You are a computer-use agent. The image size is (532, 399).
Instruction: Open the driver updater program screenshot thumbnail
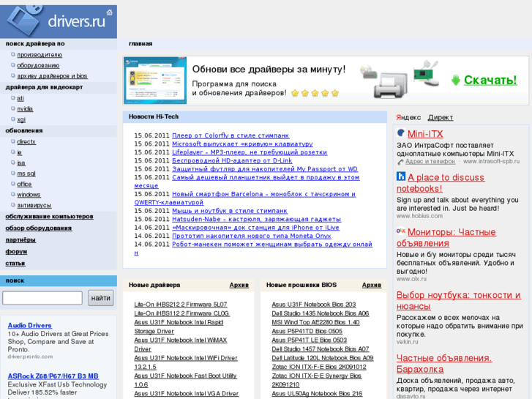click(155, 81)
